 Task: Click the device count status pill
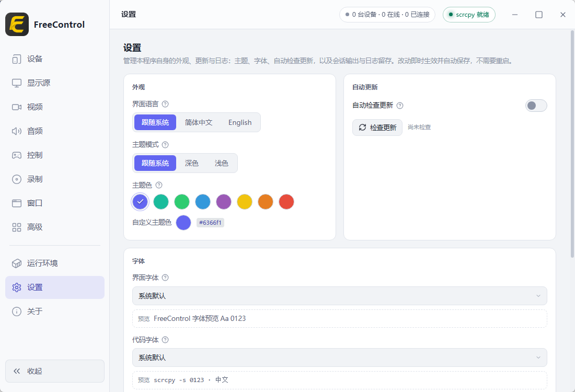pos(387,15)
